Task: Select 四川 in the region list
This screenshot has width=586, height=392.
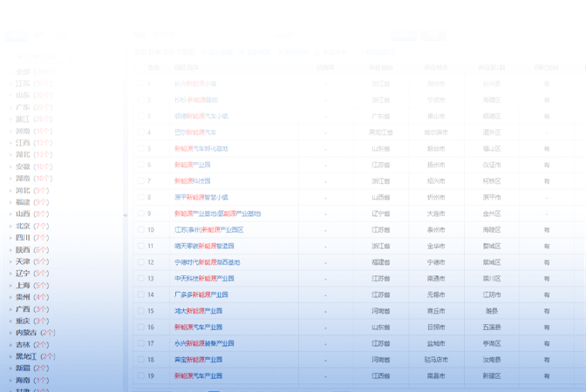Action: [x=23, y=238]
